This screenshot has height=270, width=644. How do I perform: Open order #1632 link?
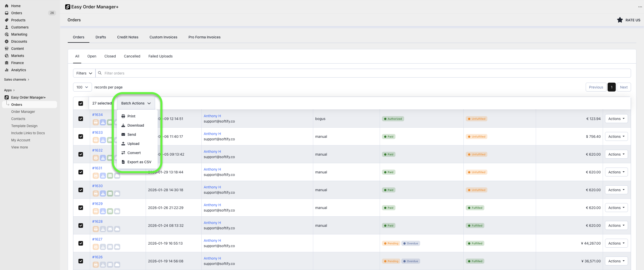click(97, 150)
